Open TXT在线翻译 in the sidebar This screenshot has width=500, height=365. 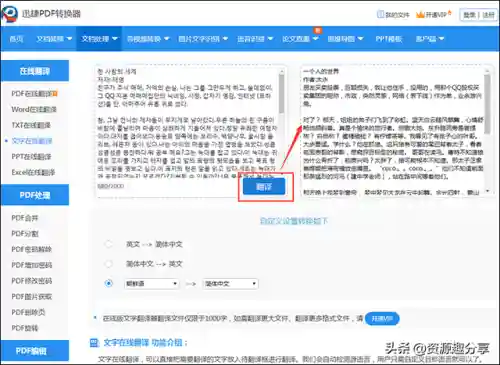31,125
